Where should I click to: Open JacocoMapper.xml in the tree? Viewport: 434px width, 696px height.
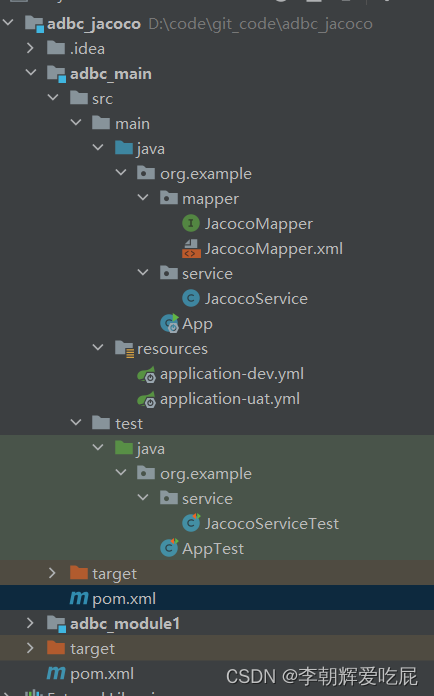[x=274, y=249]
